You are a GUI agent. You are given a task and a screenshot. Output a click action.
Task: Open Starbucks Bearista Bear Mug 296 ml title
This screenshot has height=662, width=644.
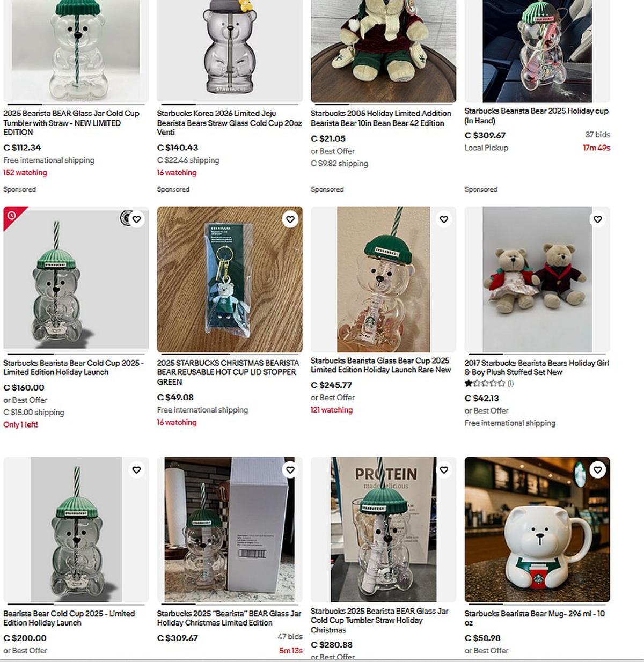[x=535, y=618]
